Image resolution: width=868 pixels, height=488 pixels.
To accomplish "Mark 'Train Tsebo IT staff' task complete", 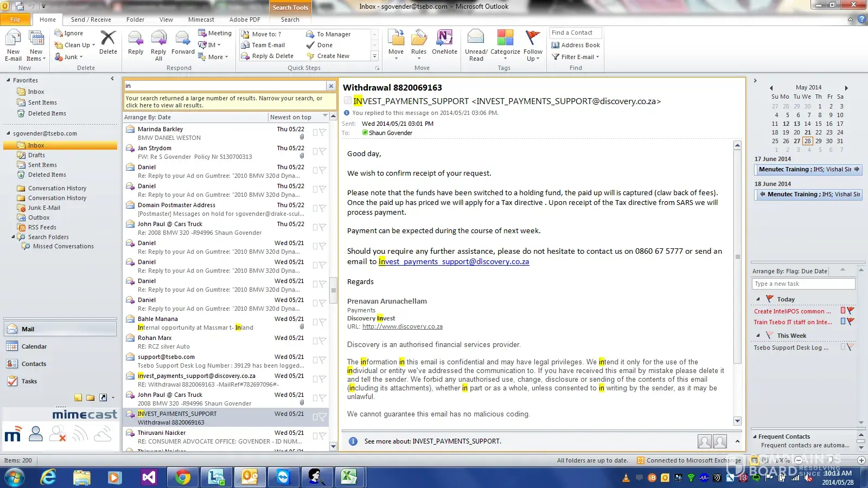I will click(x=843, y=322).
